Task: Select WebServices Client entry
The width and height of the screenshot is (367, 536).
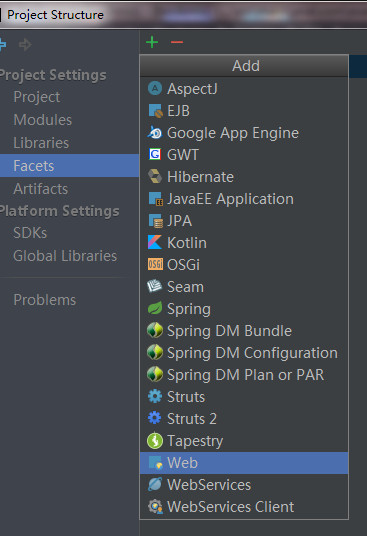Action: click(244, 507)
